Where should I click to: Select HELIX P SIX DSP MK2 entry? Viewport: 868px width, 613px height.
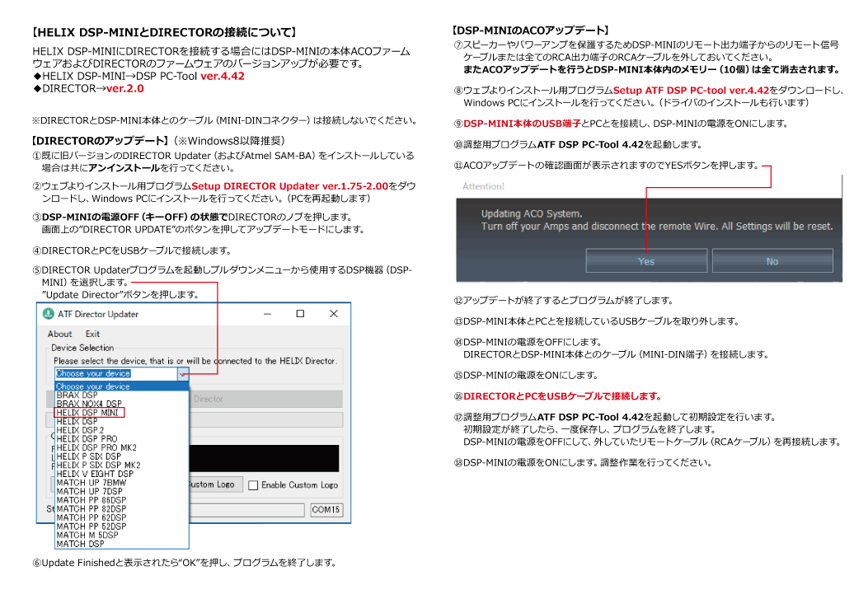[122, 466]
